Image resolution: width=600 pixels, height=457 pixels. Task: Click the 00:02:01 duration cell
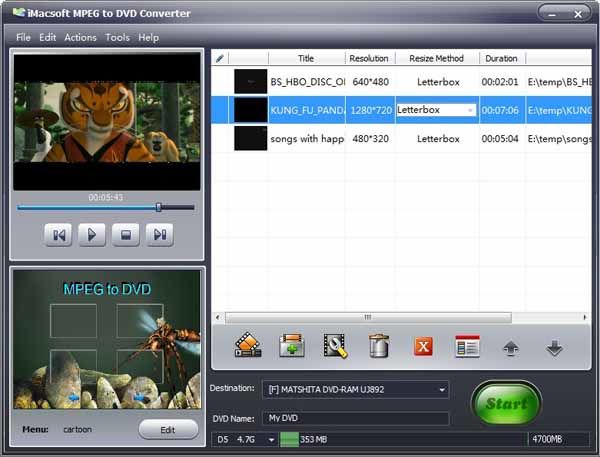click(500, 82)
